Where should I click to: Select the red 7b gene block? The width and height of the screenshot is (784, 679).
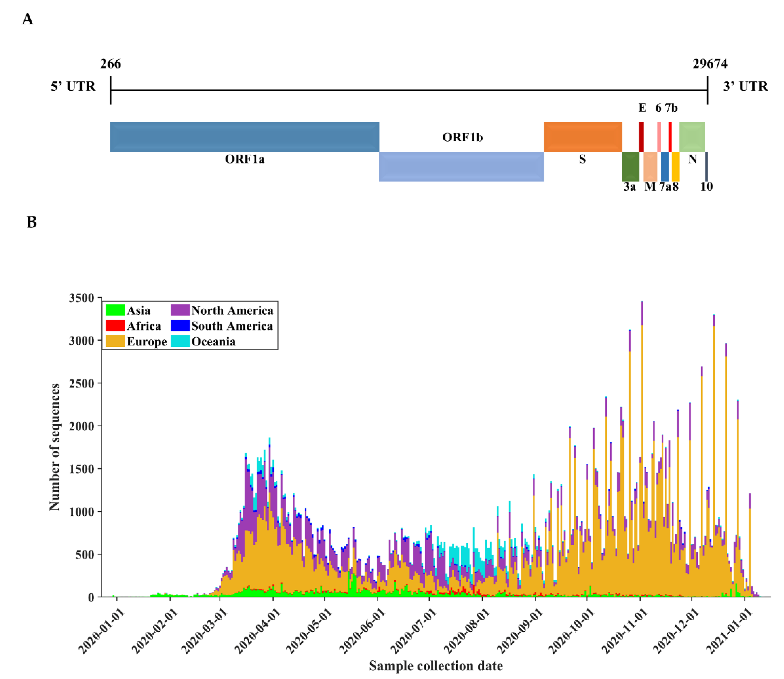(670, 137)
